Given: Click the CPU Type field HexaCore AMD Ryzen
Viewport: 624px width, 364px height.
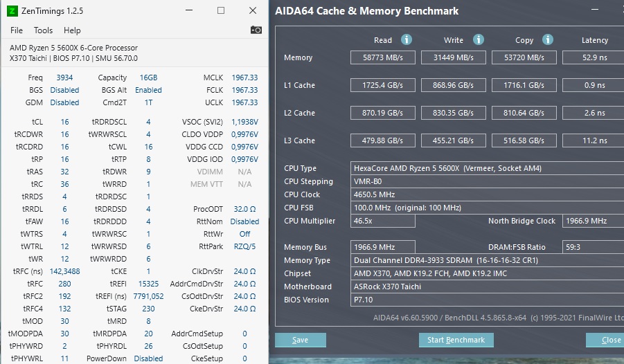Looking at the screenshot, I should pos(487,168).
